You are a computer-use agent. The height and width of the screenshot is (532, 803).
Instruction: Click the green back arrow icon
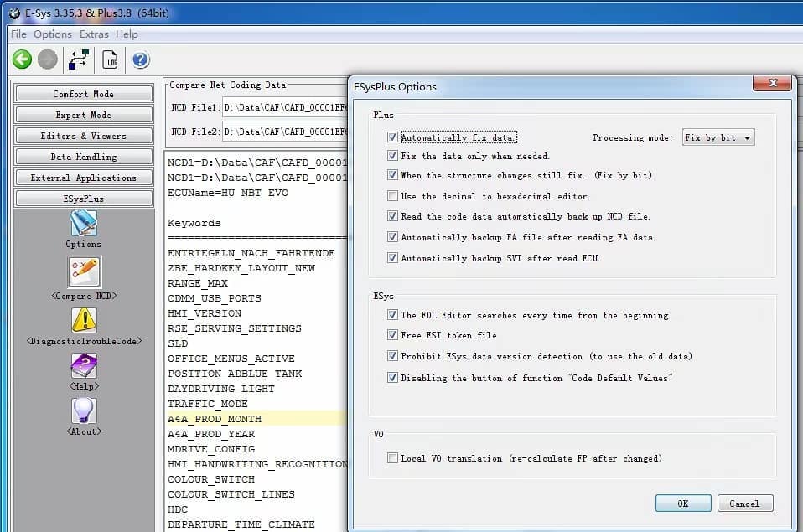(x=22, y=59)
